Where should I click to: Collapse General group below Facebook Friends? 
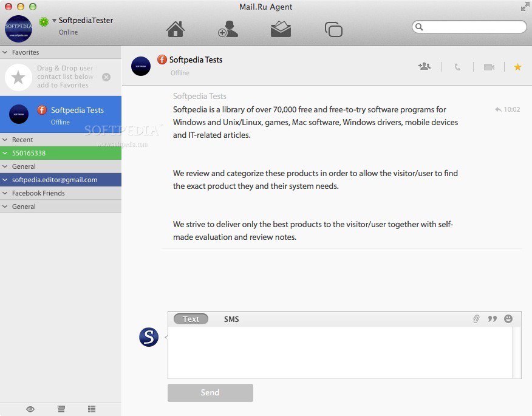click(x=5, y=206)
